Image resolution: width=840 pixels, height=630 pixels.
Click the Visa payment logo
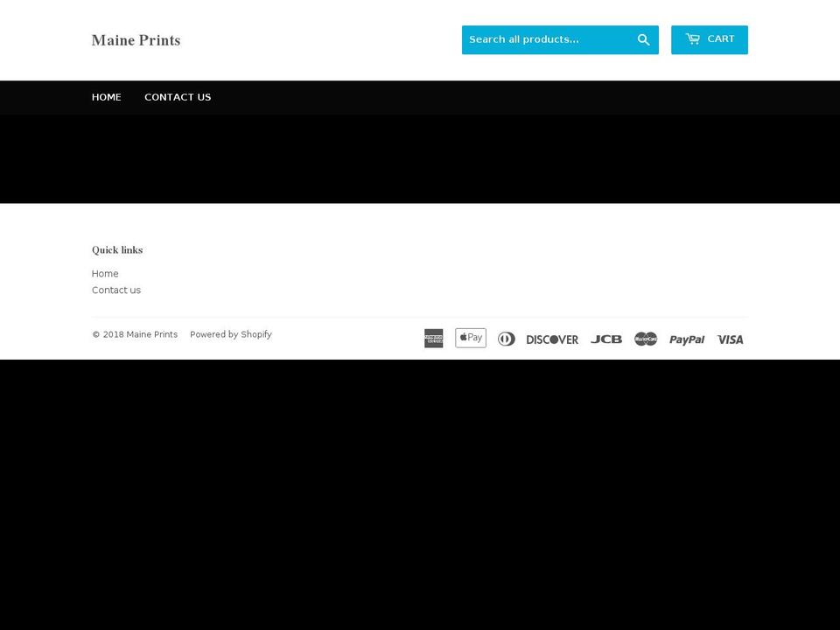730,339
